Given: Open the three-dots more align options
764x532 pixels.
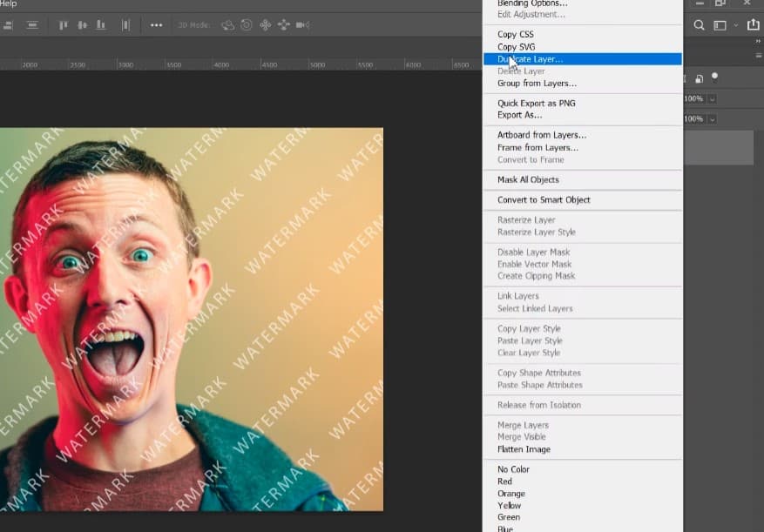Looking at the screenshot, I should 157,25.
